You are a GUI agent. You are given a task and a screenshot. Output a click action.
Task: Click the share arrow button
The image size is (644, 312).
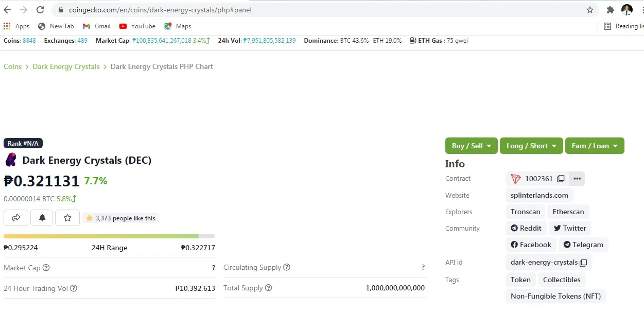pyautogui.click(x=16, y=218)
